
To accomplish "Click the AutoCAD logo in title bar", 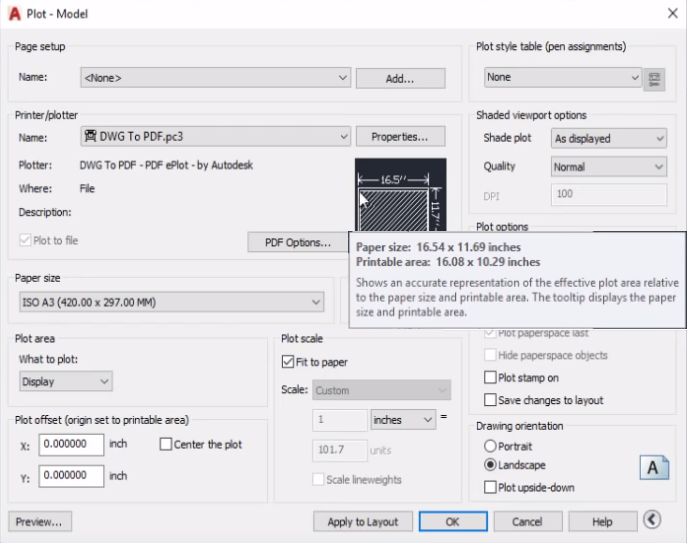I will click(14, 14).
